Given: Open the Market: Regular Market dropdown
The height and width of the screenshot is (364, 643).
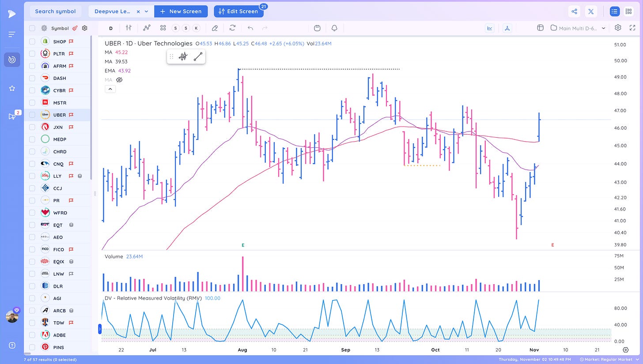Looking at the screenshot, I should point(609,360).
